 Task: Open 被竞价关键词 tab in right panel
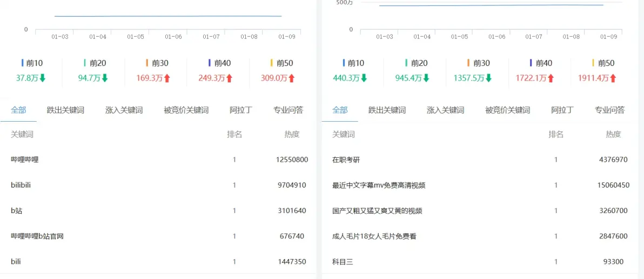tap(508, 110)
